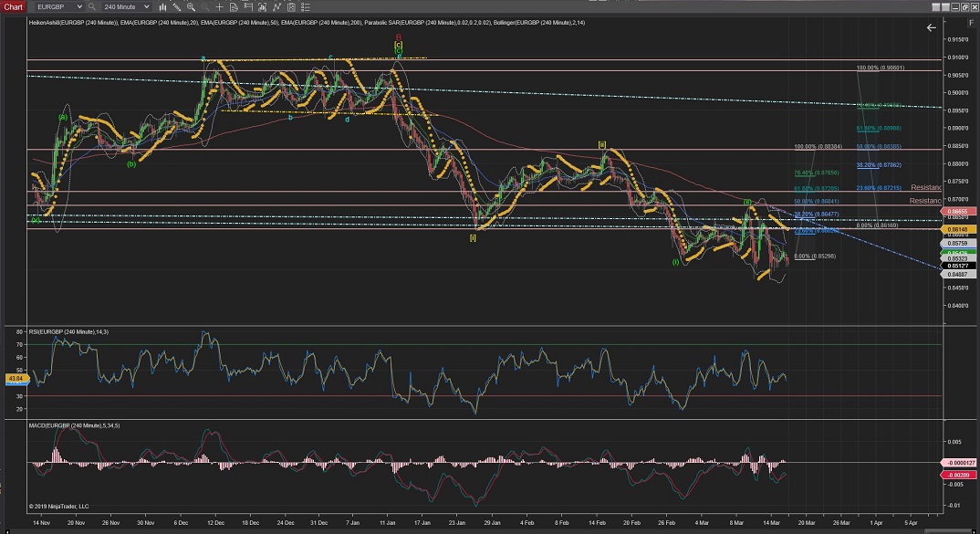This screenshot has width=980, height=534.
Task: Click the 12 Dec date label
Action: [215, 523]
